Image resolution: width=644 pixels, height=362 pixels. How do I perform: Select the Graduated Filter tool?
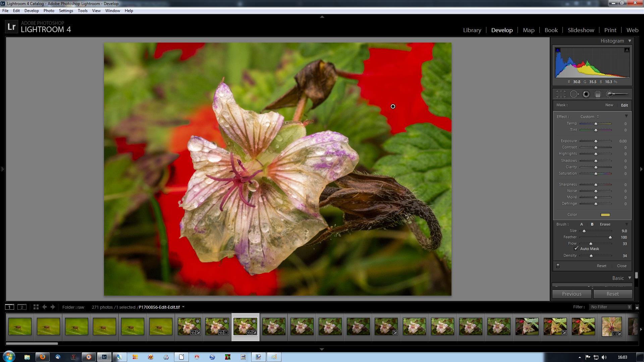(x=597, y=94)
